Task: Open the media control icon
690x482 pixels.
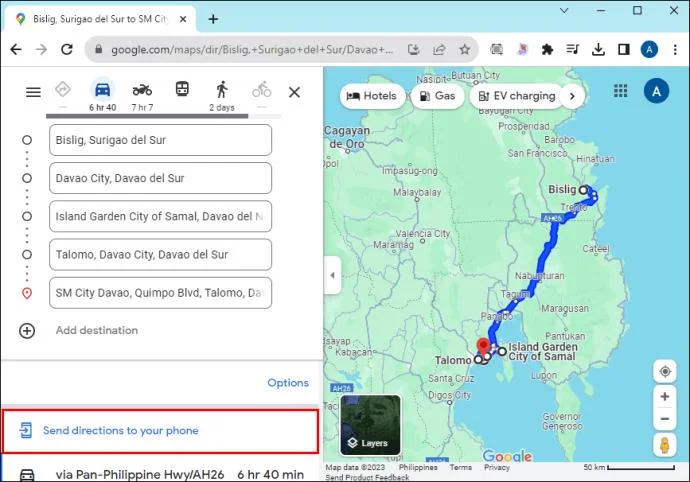Action: coord(573,49)
